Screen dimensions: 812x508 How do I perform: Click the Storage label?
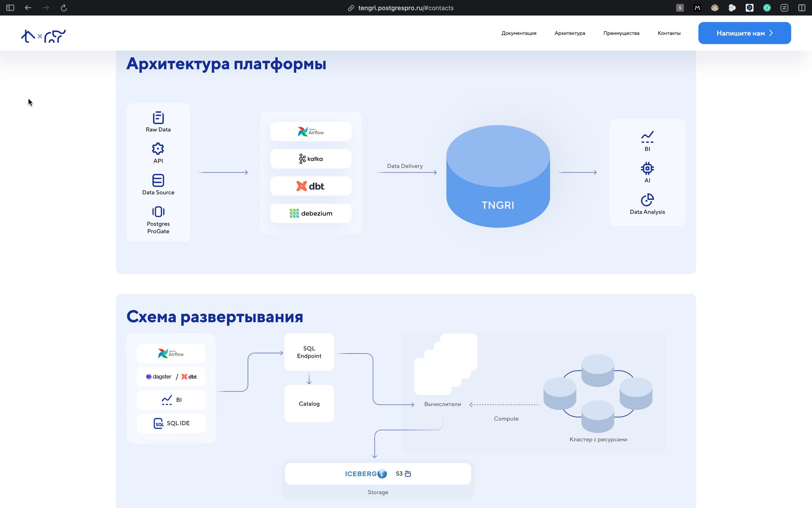click(x=378, y=492)
